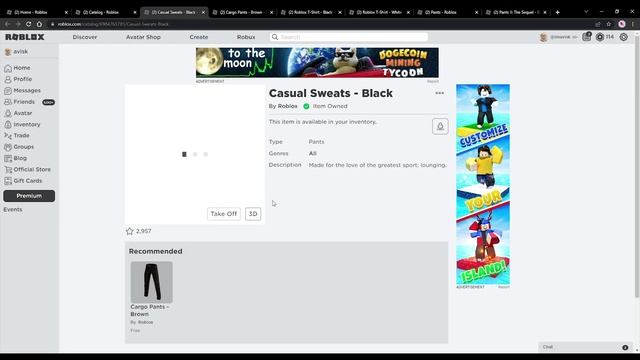Viewport: 640px width, 360px height.
Task: Click the Premium button
Action: click(29, 196)
